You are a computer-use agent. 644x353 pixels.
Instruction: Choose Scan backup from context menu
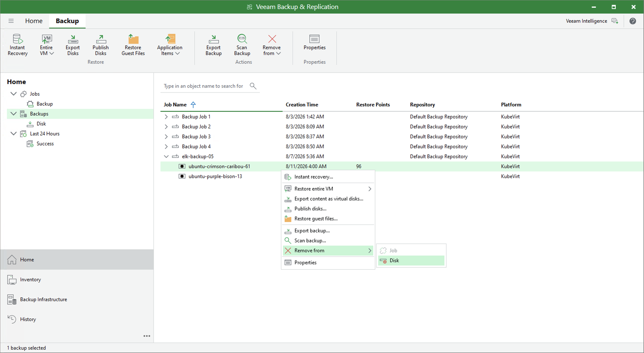pos(328,241)
